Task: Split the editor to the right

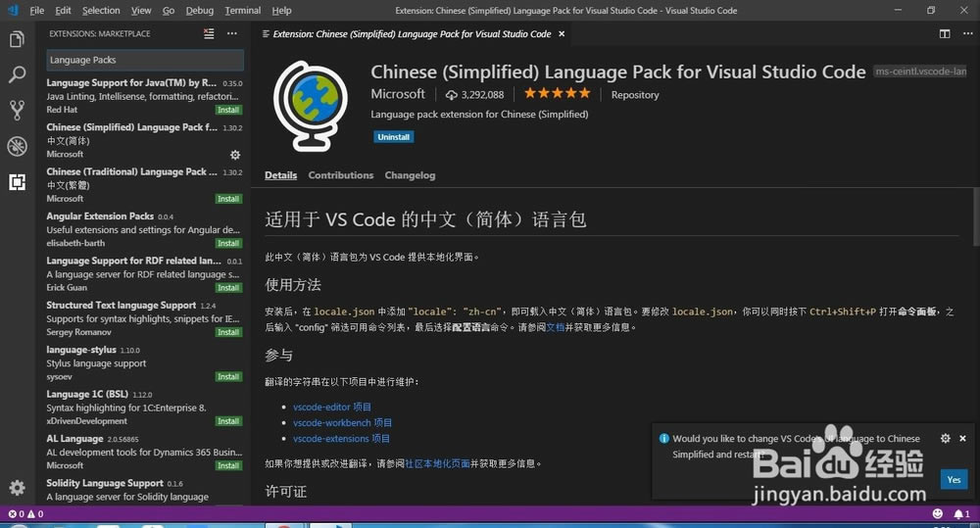Action: (x=945, y=33)
